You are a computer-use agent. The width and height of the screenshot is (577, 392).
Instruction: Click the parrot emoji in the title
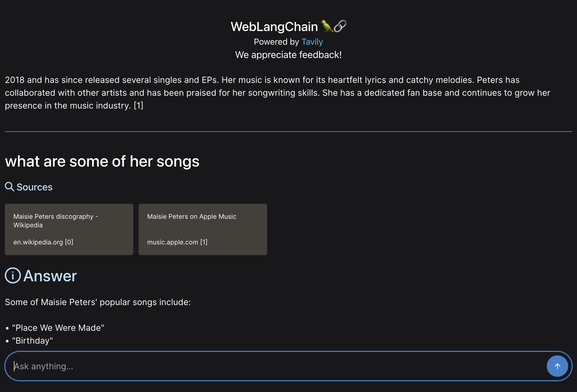tap(327, 26)
